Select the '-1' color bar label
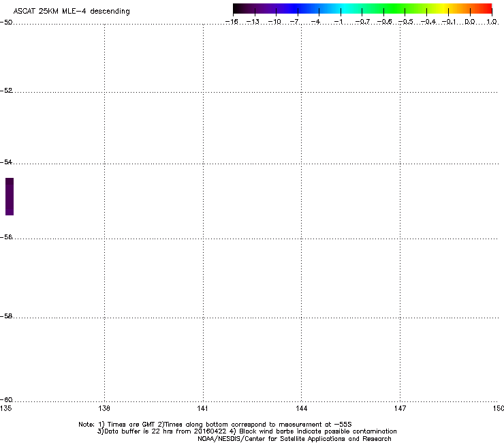The image size is (504, 443). (x=338, y=22)
